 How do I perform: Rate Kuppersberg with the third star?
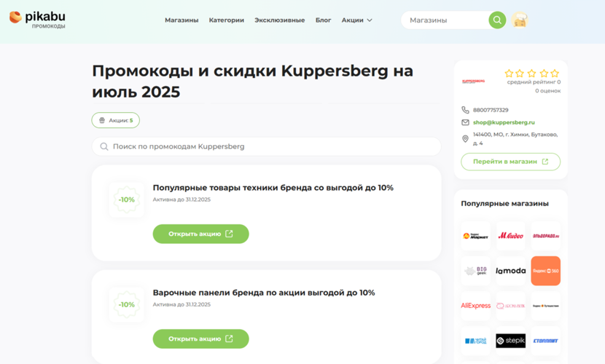click(531, 74)
